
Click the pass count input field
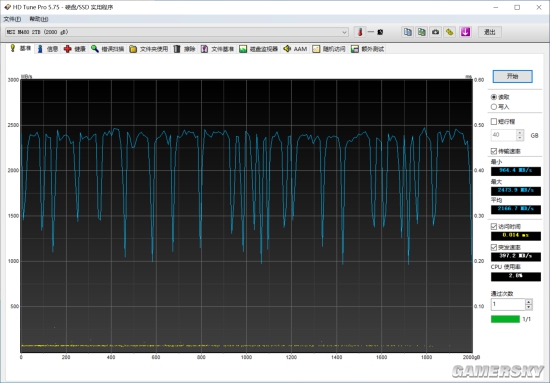coord(508,304)
